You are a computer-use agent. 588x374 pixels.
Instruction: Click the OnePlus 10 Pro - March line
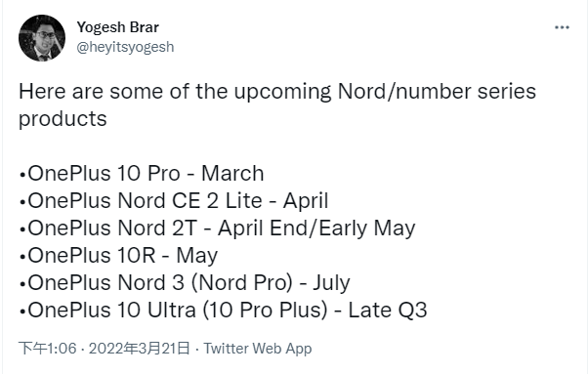pyautogui.click(x=142, y=174)
